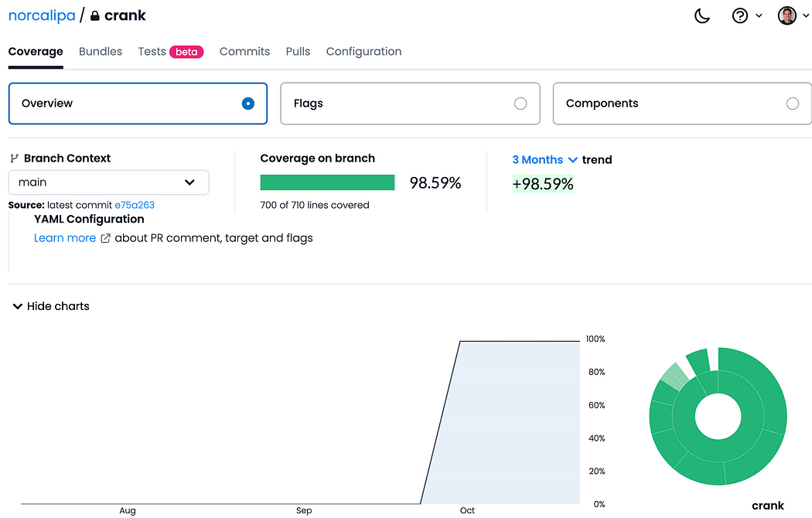This screenshot has height=518, width=812.
Task: Open latest commit e75a263
Action: [135, 205]
